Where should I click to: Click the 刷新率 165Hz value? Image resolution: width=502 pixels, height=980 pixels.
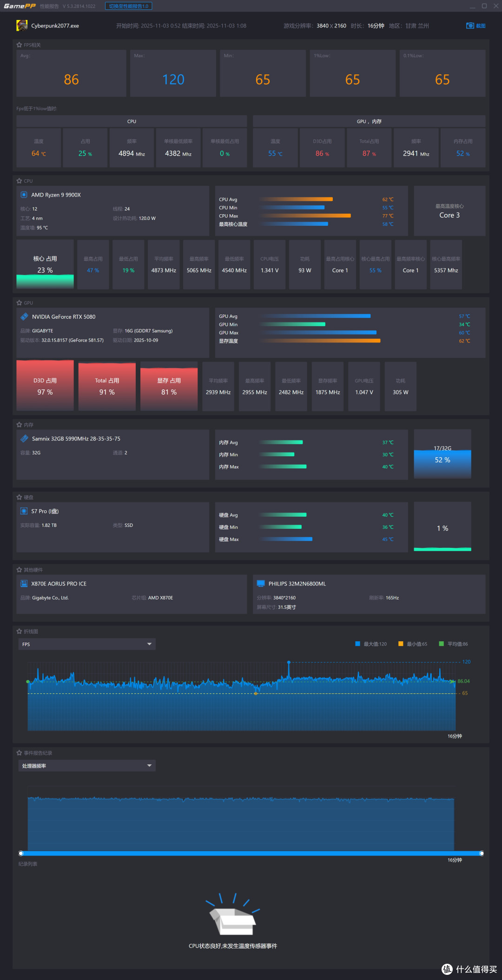point(392,598)
